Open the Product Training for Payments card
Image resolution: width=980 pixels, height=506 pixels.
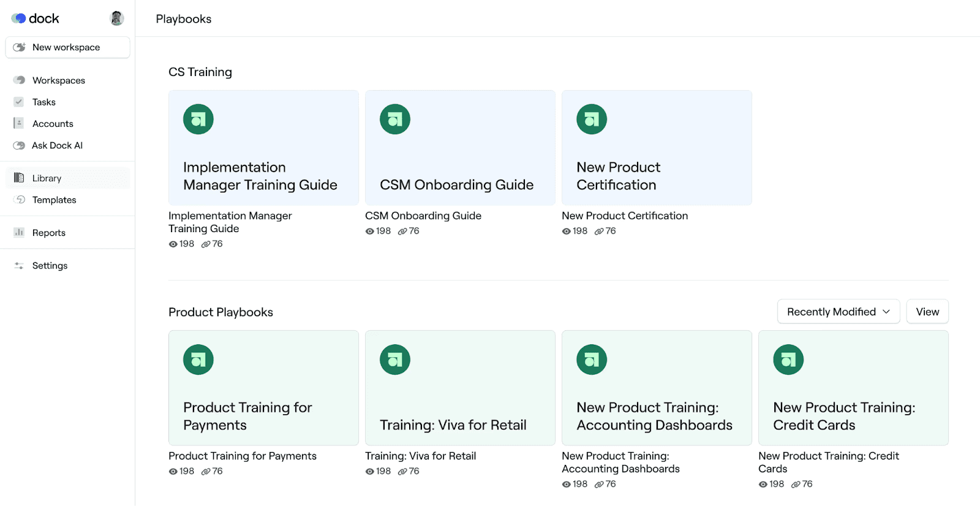point(263,388)
